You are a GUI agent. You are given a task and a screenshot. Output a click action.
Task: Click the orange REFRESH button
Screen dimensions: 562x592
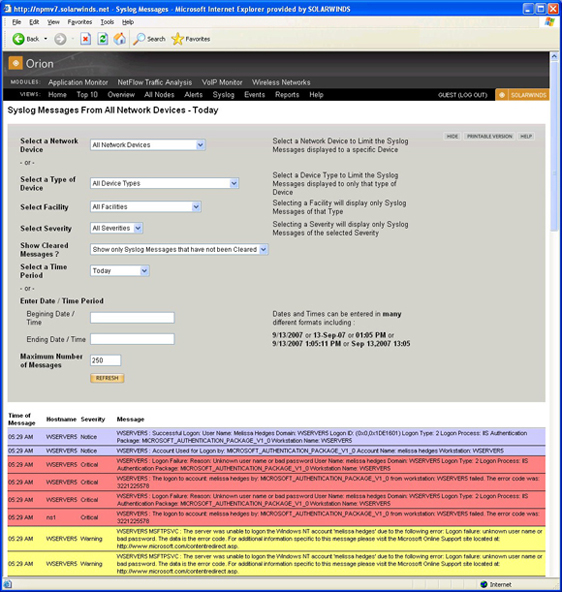point(107,378)
